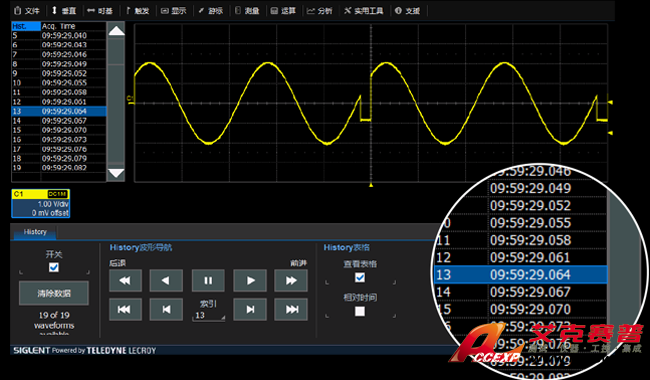
Task: Enable the 相对时间 relative time checkbox
Action: (x=360, y=311)
